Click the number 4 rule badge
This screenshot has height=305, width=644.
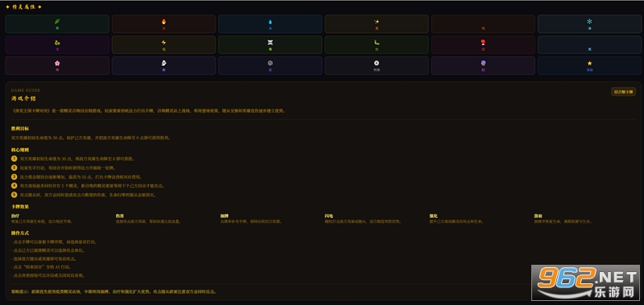coord(14,186)
